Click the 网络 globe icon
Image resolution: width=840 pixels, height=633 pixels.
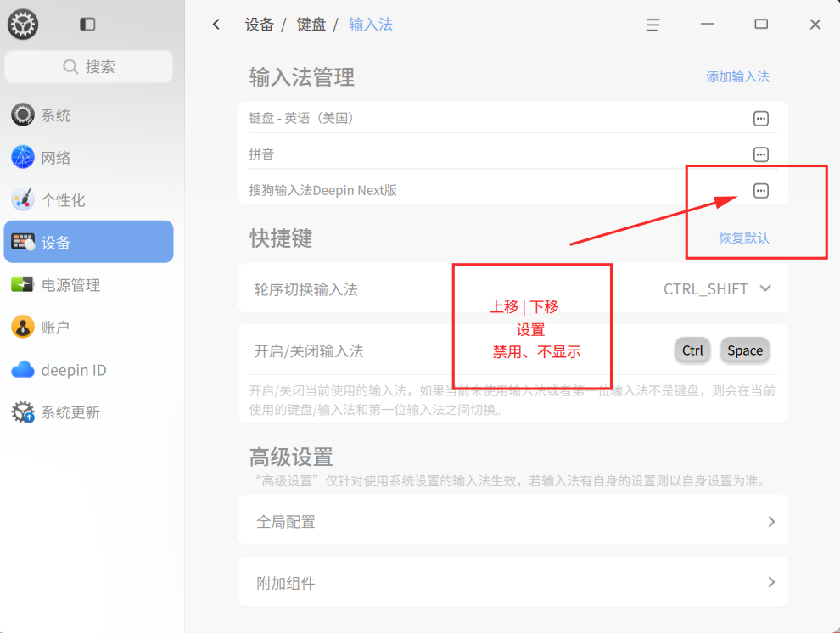[x=23, y=157]
